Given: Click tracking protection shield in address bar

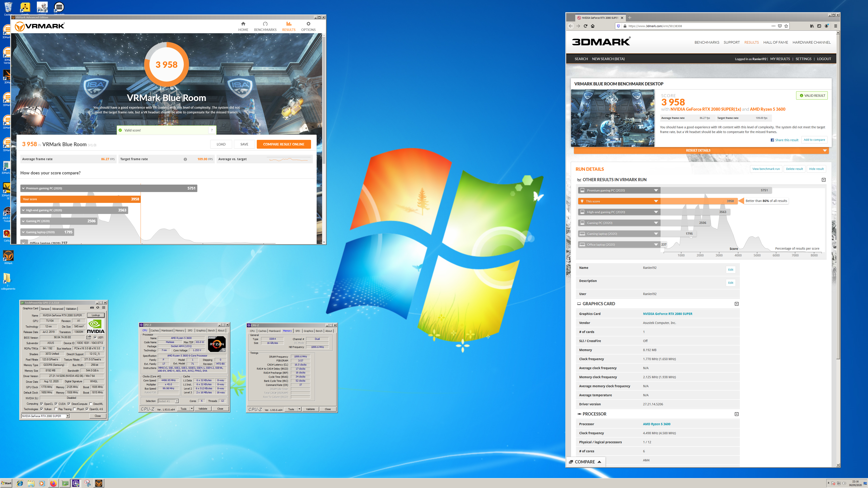Looking at the screenshot, I should click(x=618, y=26).
